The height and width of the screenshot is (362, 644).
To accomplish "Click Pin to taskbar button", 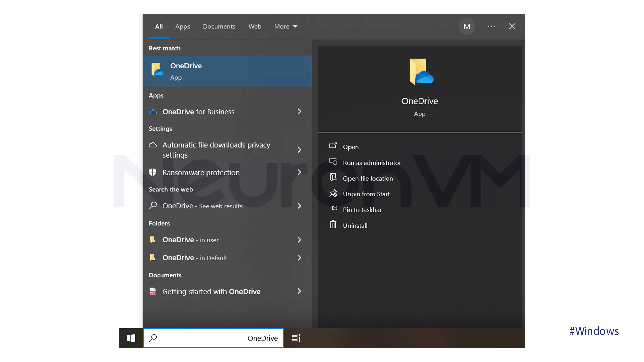I will pos(363,209).
